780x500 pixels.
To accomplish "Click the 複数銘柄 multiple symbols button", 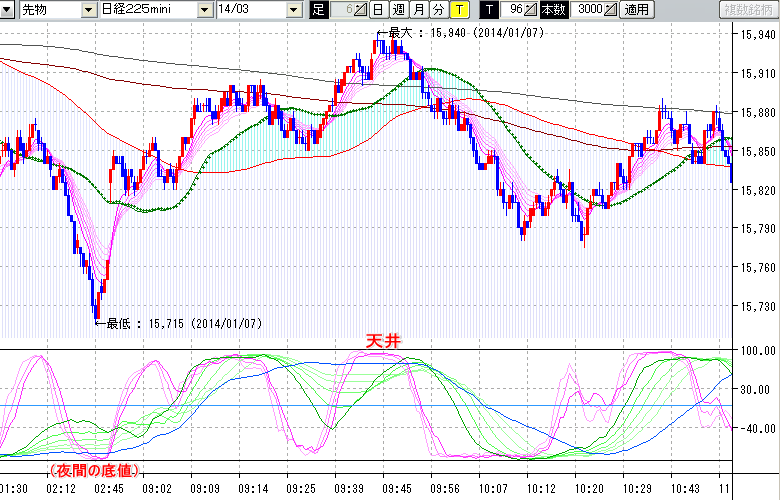I will click(x=748, y=10).
